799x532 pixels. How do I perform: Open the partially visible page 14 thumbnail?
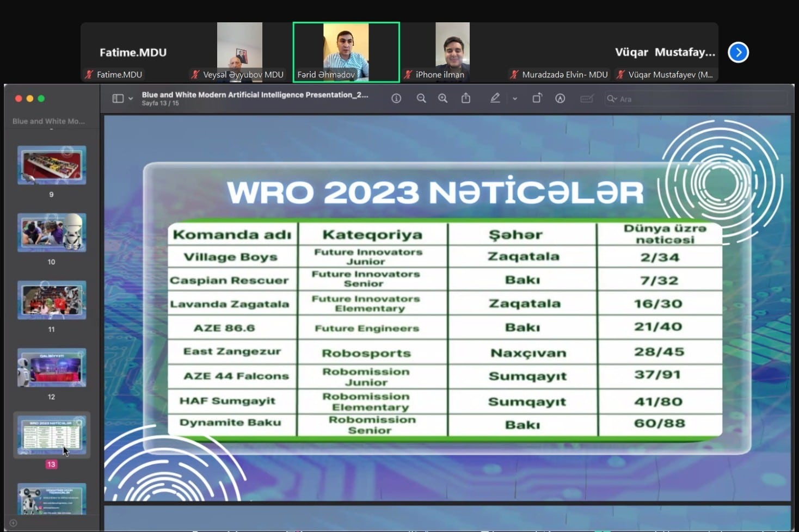pos(52,499)
